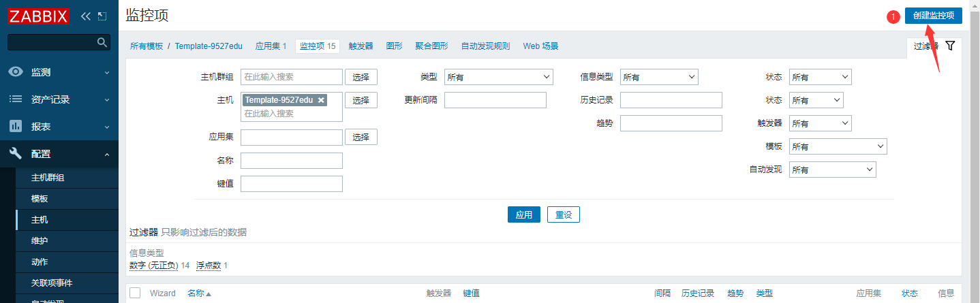Switch to the 聚合图形 tab

coord(431,46)
